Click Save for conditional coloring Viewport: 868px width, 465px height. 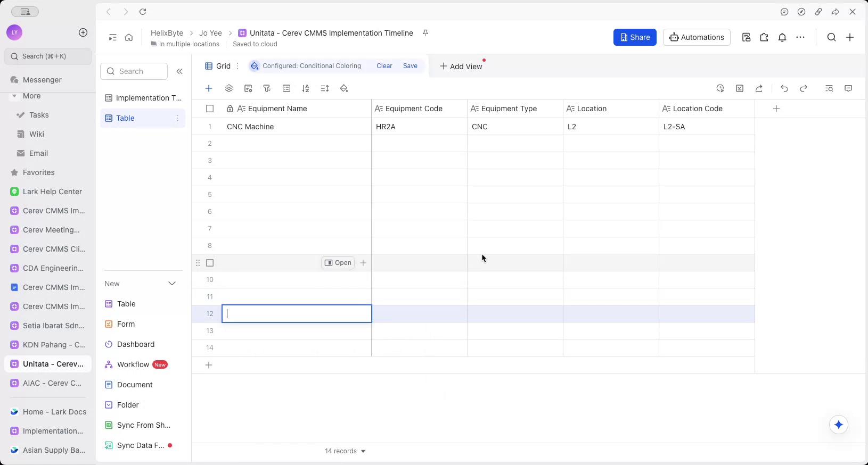click(x=410, y=66)
